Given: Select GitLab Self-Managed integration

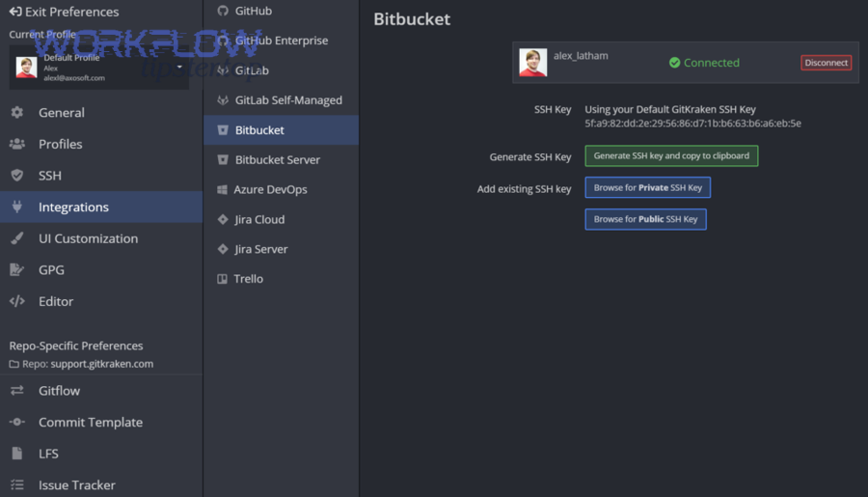Looking at the screenshot, I should point(287,100).
